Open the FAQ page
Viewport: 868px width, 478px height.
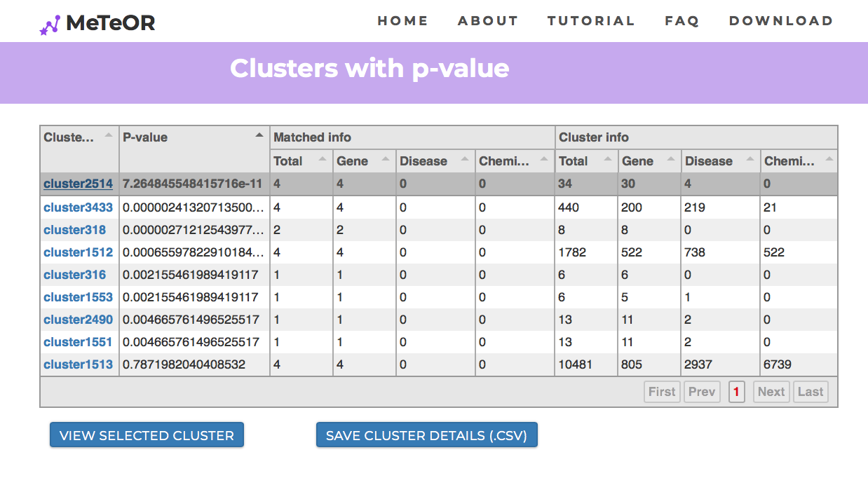click(681, 21)
